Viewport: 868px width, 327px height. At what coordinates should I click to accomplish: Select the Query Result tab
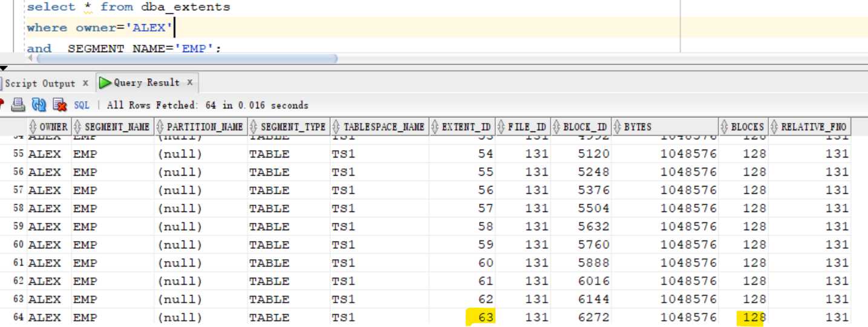[146, 82]
